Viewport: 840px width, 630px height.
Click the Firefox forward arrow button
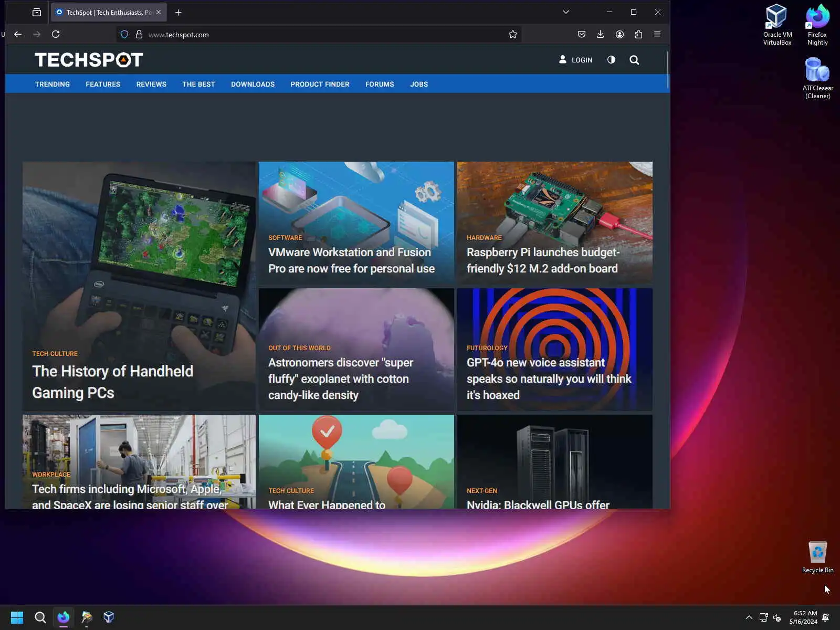coord(37,34)
